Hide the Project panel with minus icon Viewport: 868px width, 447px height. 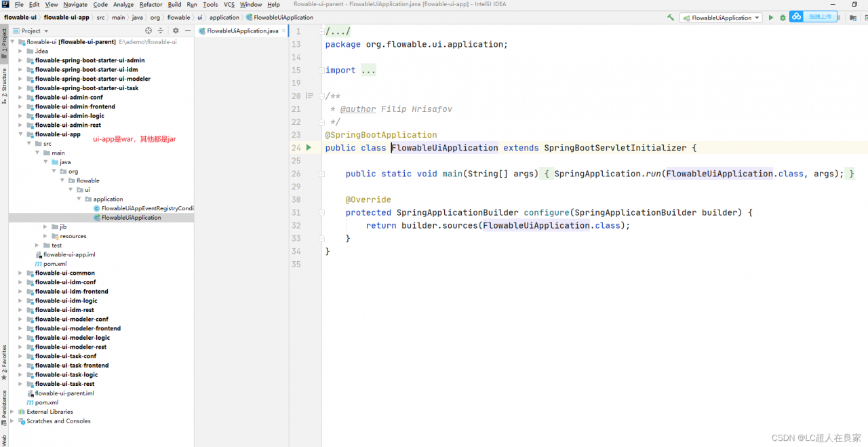[x=187, y=31]
